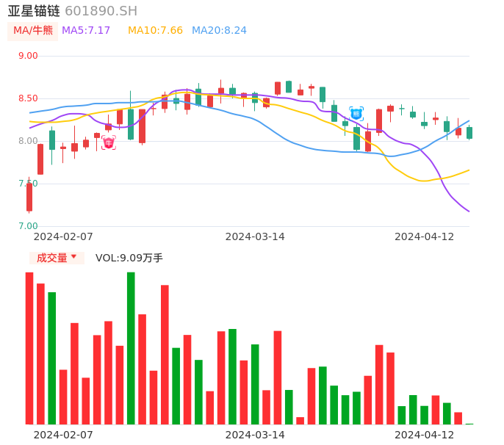
Task: Click the 2024-02-07 date label under price chart
Action: coord(63,236)
